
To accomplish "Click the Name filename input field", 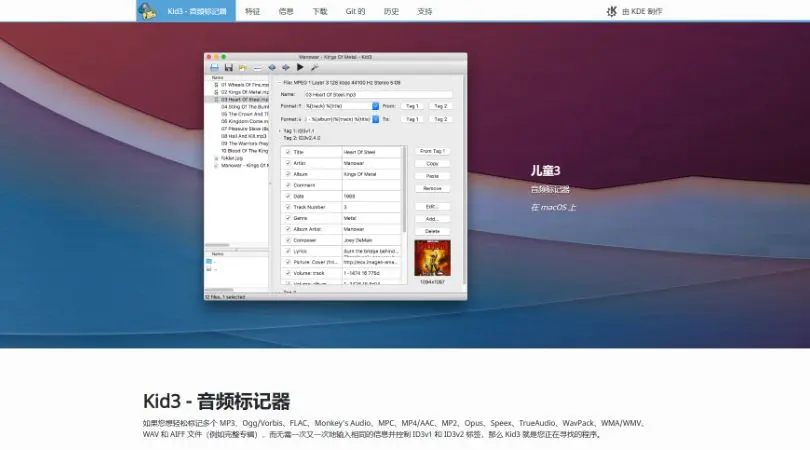I will pyautogui.click(x=378, y=95).
